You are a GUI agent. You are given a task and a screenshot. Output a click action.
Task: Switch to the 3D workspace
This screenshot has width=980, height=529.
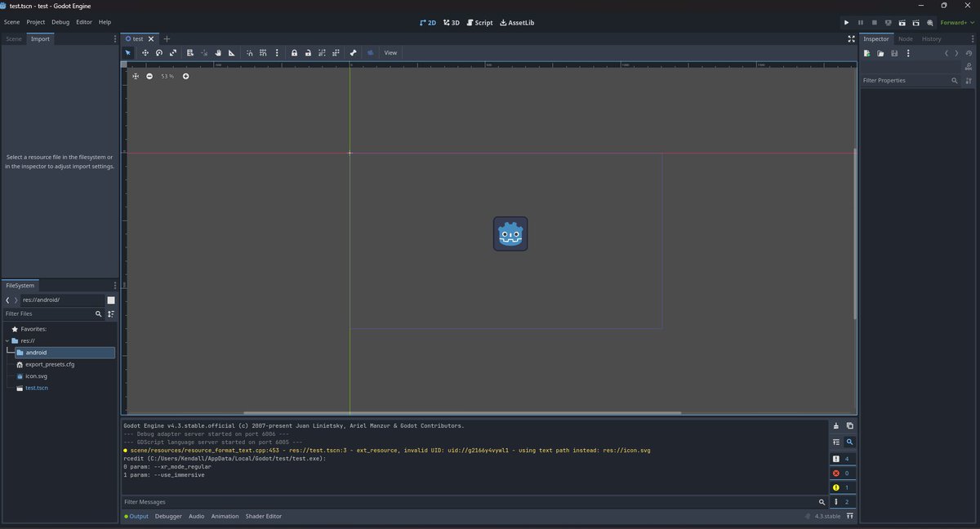pyautogui.click(x=451, y=23)
